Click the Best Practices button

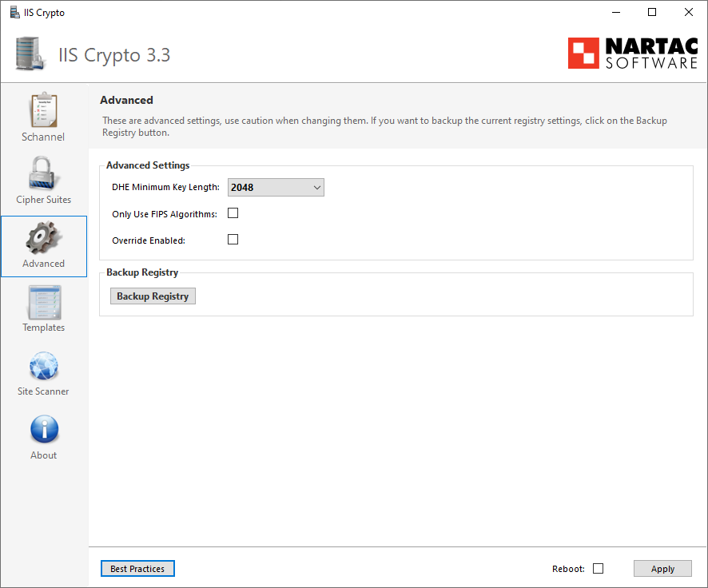click(x=137, y=569)
